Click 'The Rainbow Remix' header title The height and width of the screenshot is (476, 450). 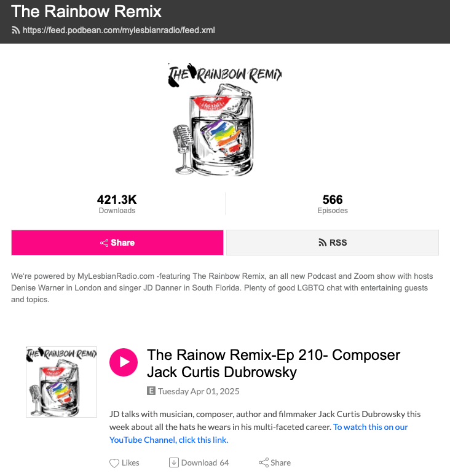pyautogui.click(x=87, y=11)
